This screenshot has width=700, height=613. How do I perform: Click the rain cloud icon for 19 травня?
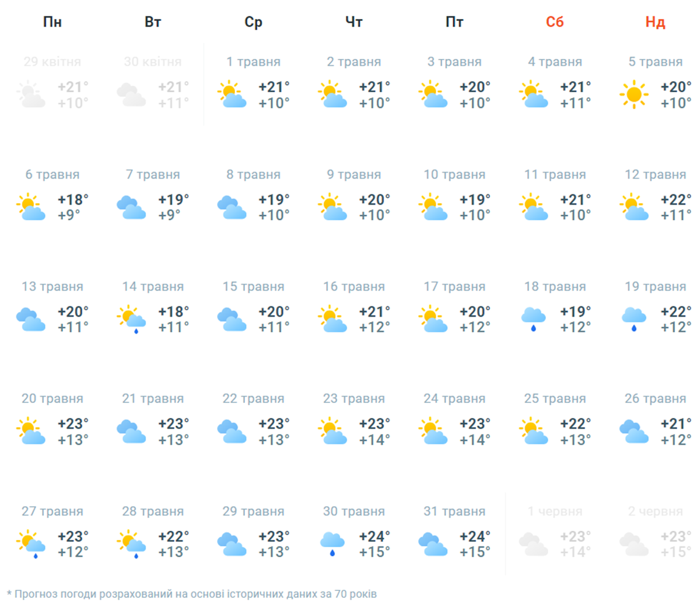633,319
